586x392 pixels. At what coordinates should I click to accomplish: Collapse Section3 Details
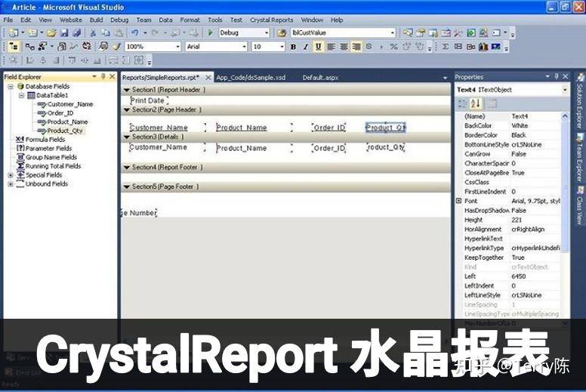click(127, 137)
